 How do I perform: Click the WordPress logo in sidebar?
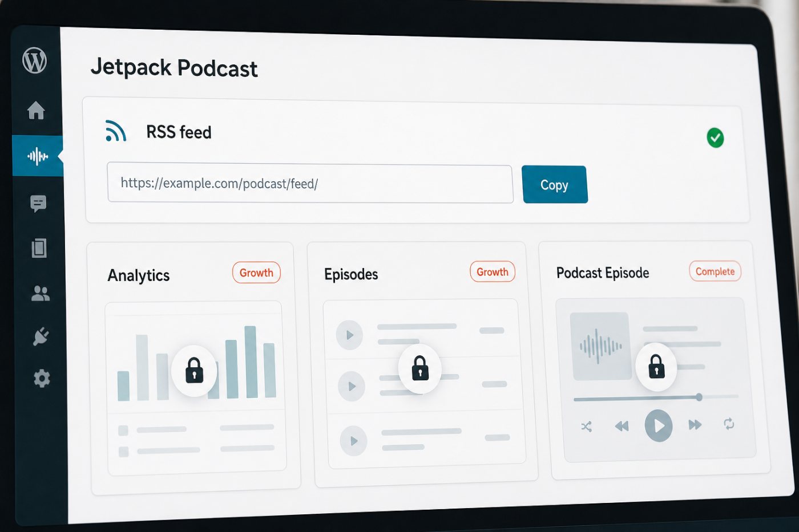tap(34, 60)
